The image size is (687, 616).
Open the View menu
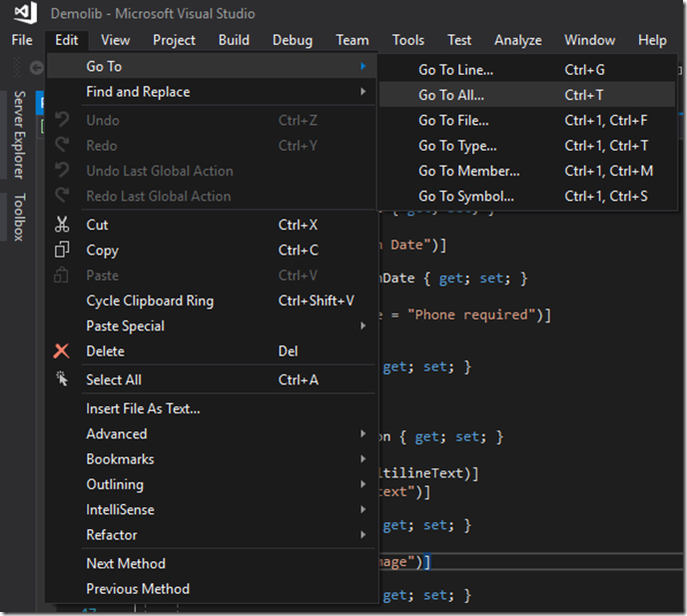115,40
